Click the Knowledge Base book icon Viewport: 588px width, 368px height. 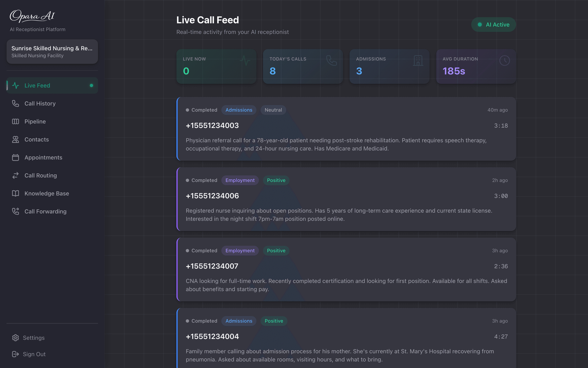point(16,193)
